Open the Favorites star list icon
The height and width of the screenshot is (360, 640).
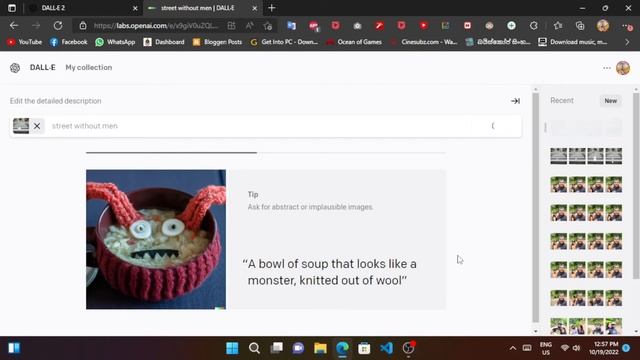click(x=558, y=26)
